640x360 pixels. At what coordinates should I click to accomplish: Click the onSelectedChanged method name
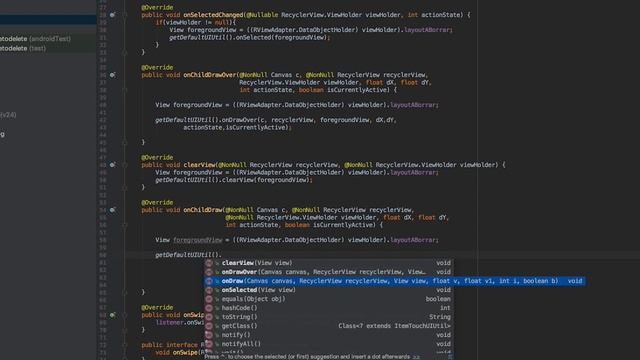(x=213, y=15)
